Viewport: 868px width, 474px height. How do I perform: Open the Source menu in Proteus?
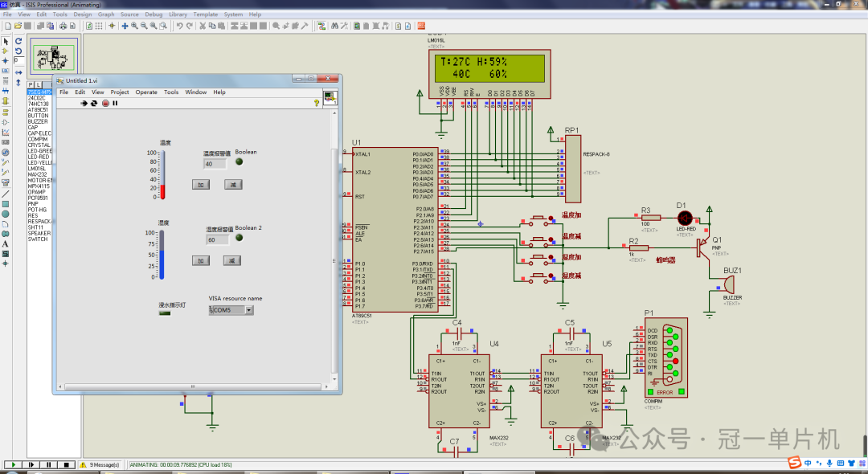pos(130,14)
